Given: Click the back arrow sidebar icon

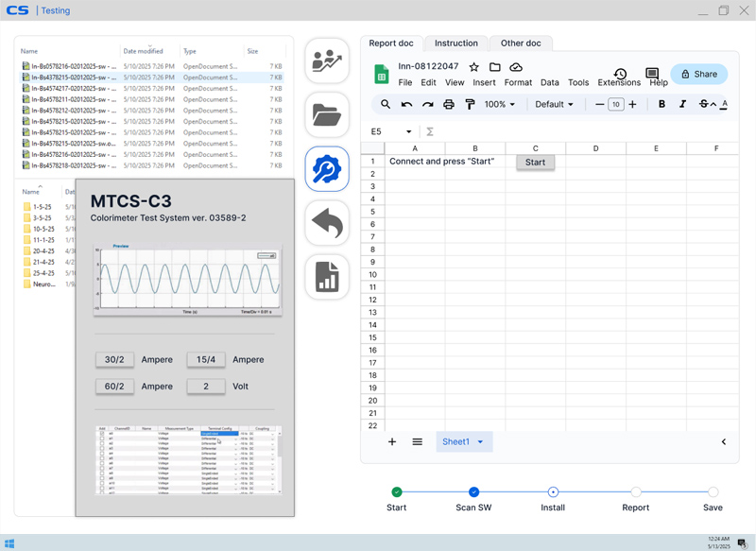Looking at the screenshot, I should [x=327, y=224].
